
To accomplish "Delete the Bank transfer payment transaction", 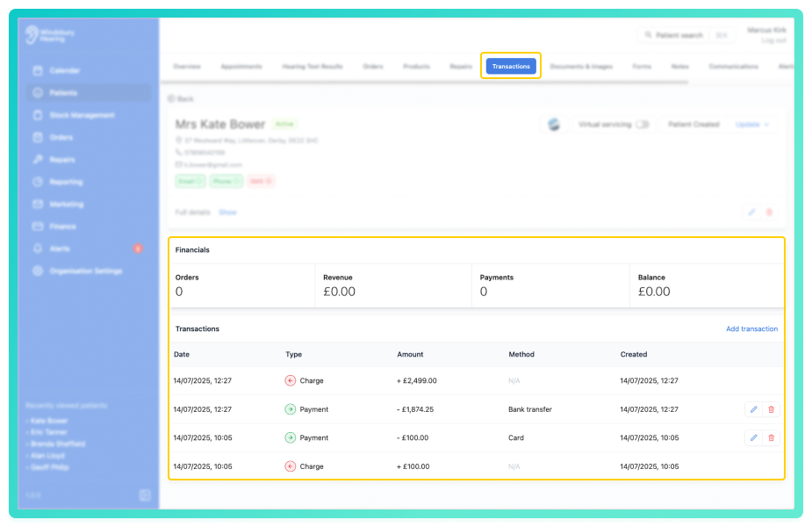I will pyautogui.click(x=771, y=409).
